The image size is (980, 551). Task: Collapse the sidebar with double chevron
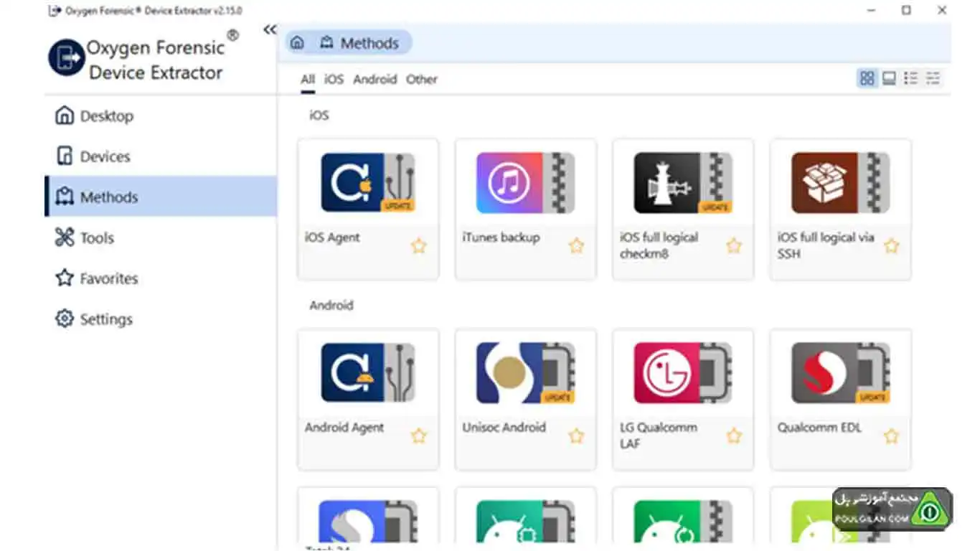pyautogui.click(x=270, y=29)
